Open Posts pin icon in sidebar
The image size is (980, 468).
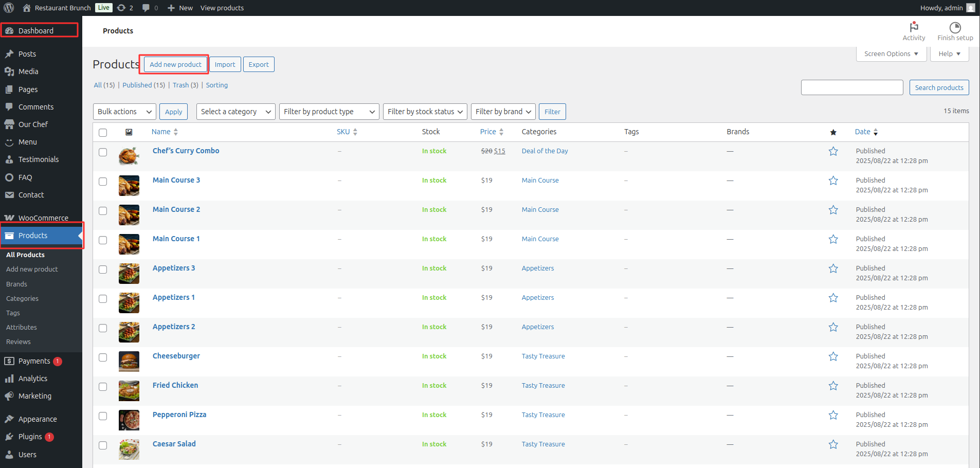click(x=9, y=54)
